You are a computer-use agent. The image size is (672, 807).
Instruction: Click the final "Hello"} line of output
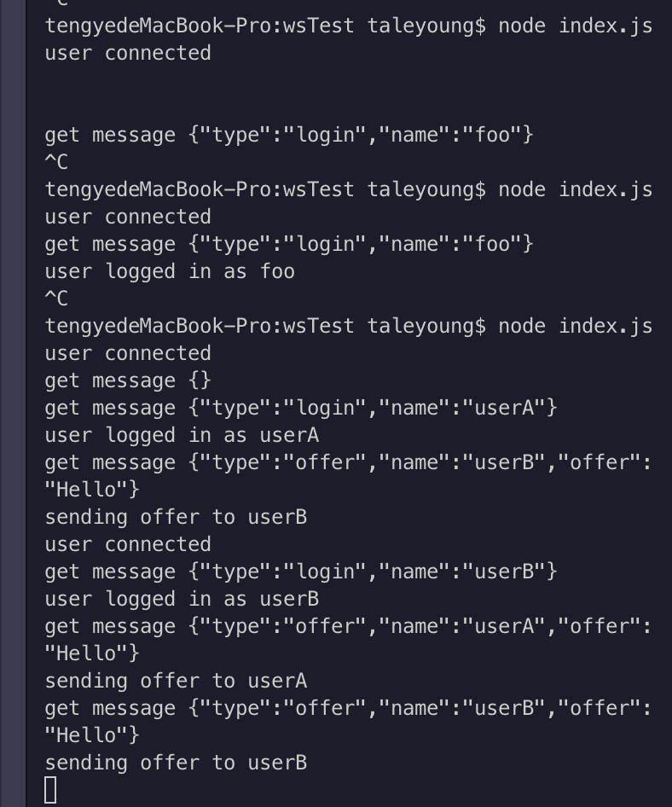point(92,735)
